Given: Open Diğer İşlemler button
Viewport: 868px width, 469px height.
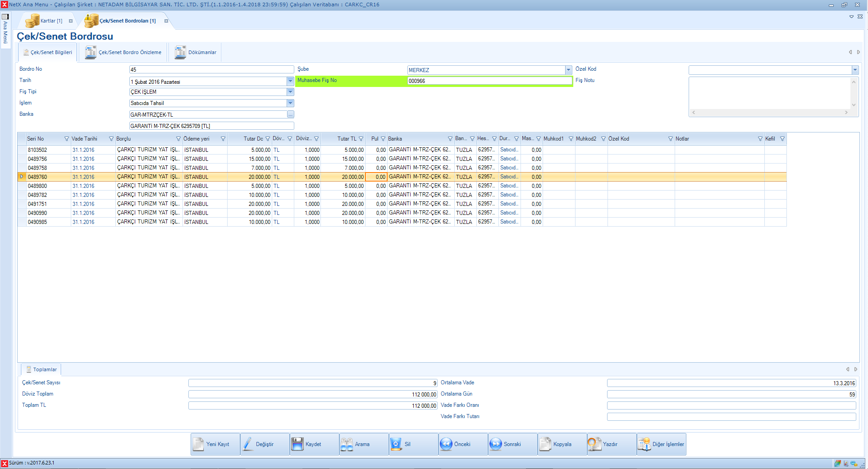Looking at the screenshot, I should [662, 444].
